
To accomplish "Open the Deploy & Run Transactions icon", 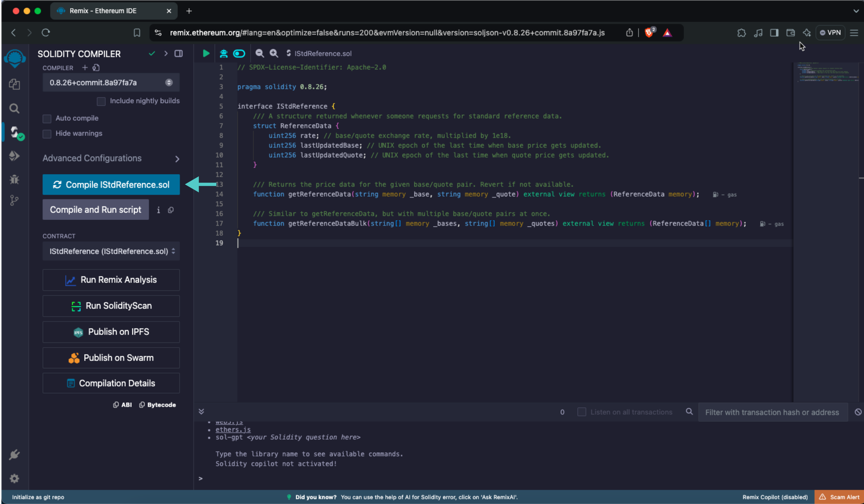I will [14, 156].
